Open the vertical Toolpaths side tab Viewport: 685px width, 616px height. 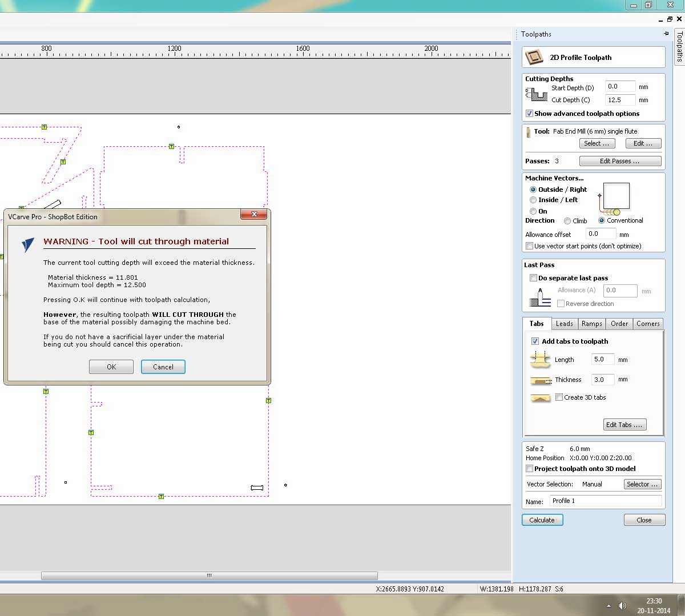pos(679,47)
